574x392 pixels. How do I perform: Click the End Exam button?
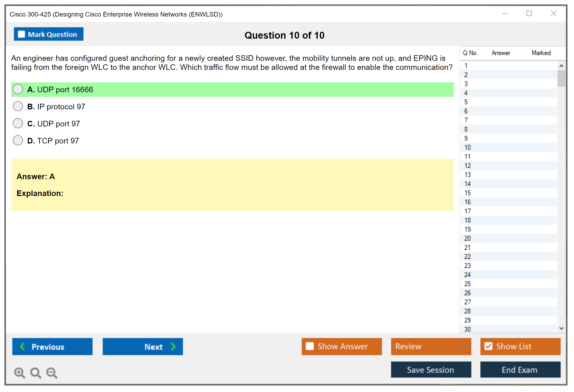point(520,370)
